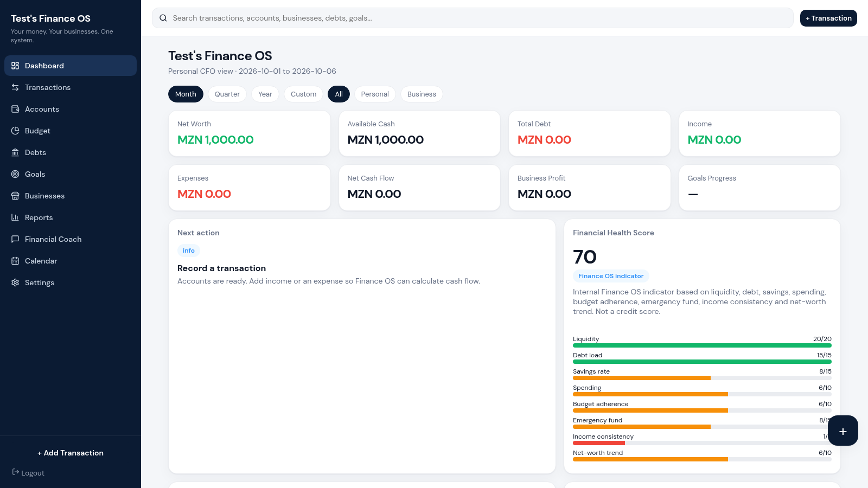The width and height of the screenshot is (868, 488).
Task: Open the Budget section
Action: tap(71, 131)
